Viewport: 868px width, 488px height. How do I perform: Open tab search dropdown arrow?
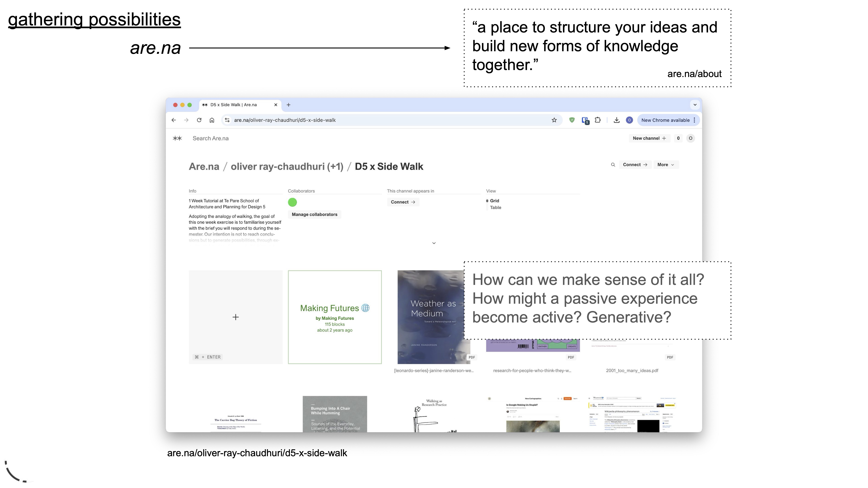click(695, 105)
